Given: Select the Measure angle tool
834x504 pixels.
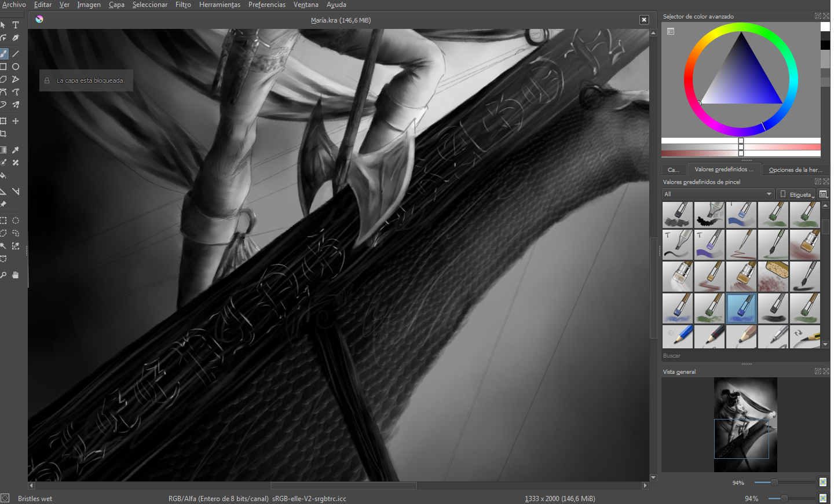Looking at the screenshot, I should 16,192.
